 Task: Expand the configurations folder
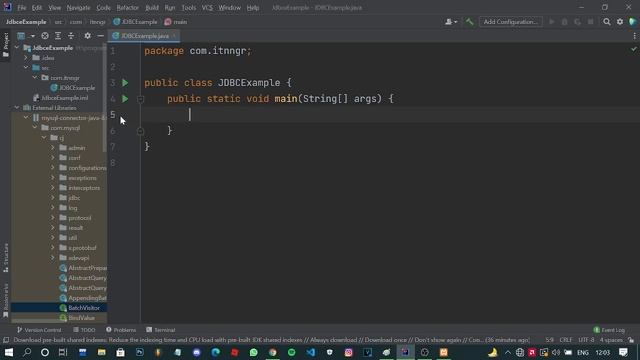[53, 168]
